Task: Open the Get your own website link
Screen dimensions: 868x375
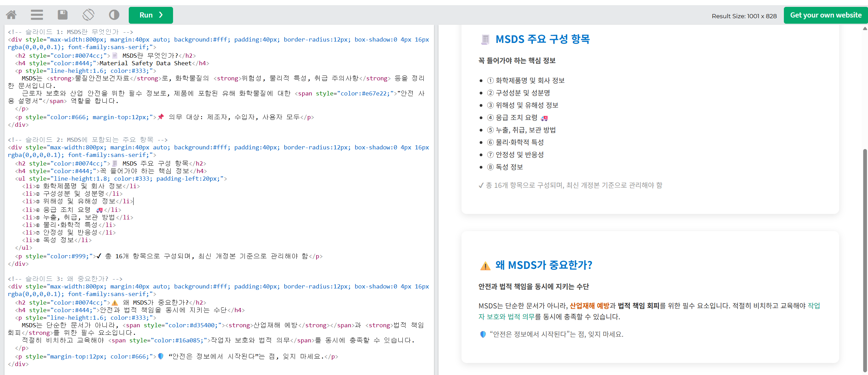Action: [x=825, y=15]
